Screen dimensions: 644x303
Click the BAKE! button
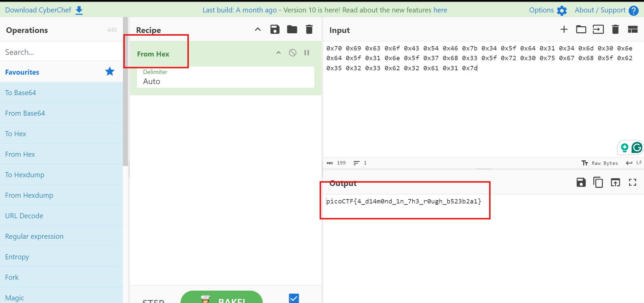[222, 297]
